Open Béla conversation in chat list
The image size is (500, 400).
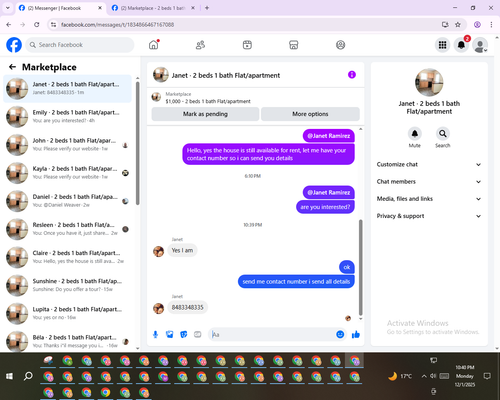67,341
